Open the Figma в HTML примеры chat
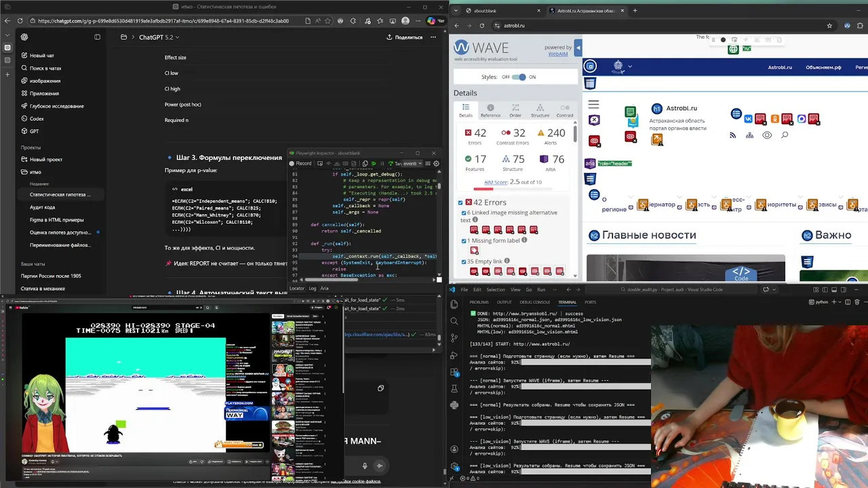This screenshot has height=488, width=868. coord(56,220)
